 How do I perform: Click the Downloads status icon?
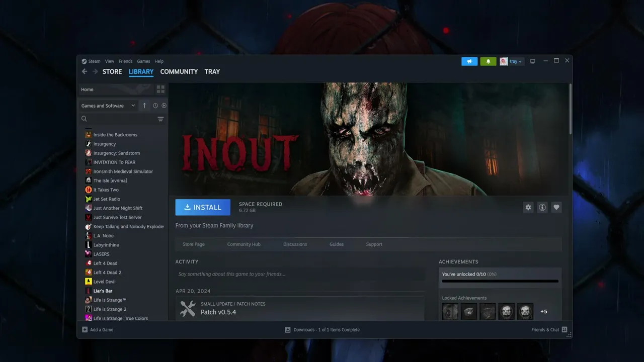[x=288, y=330]
